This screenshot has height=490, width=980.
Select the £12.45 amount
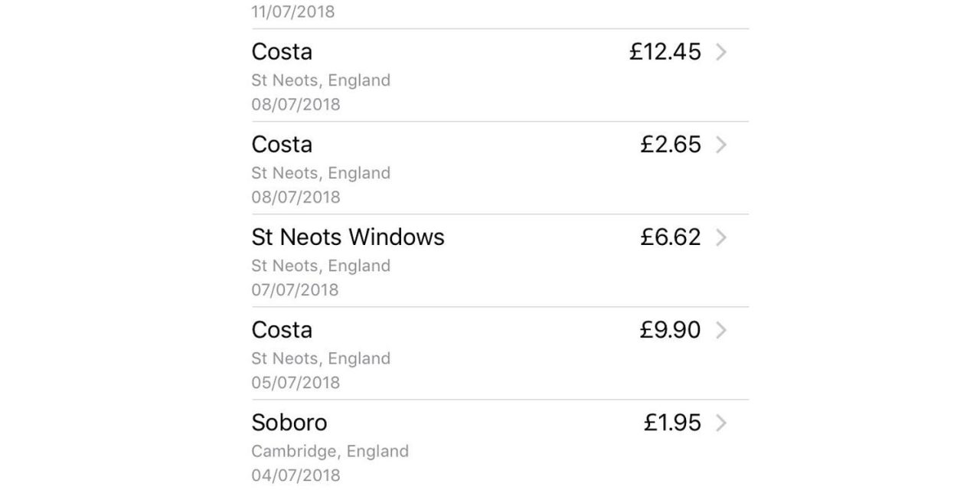[x=665, y=52]
